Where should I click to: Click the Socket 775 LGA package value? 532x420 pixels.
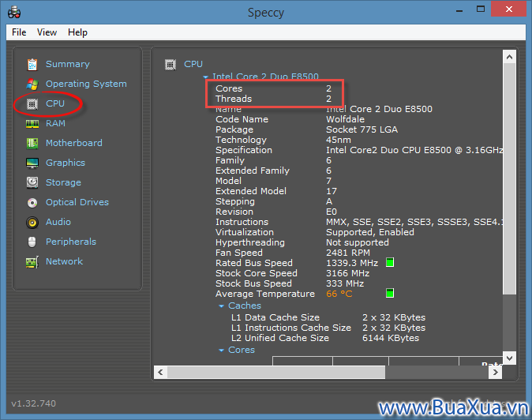(362, 129)
